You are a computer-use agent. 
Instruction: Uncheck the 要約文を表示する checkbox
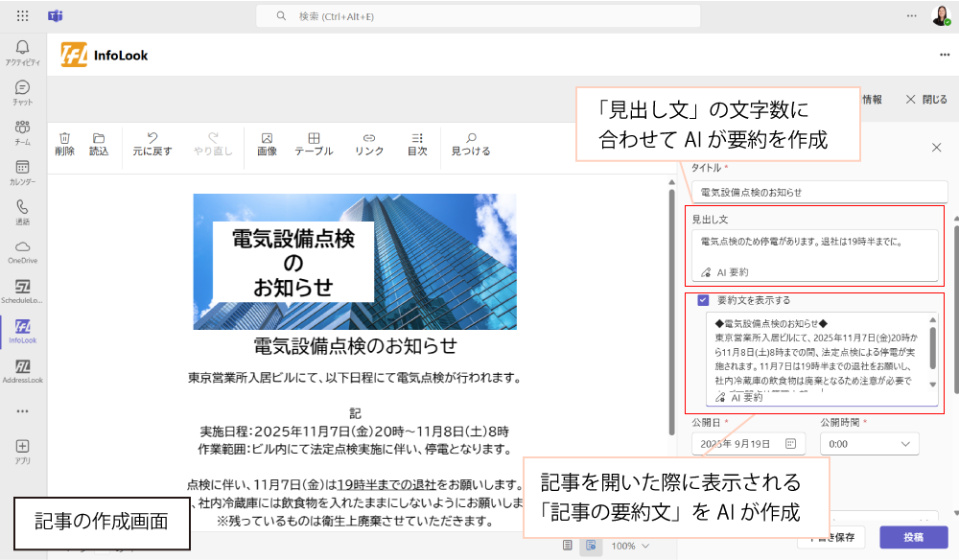(x=704, y=300)
